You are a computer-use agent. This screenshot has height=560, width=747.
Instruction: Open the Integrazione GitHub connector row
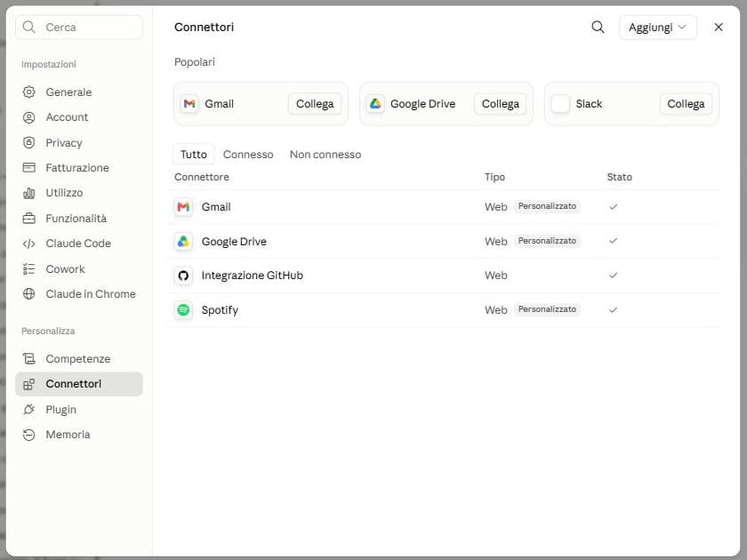(x=442, y=276)
